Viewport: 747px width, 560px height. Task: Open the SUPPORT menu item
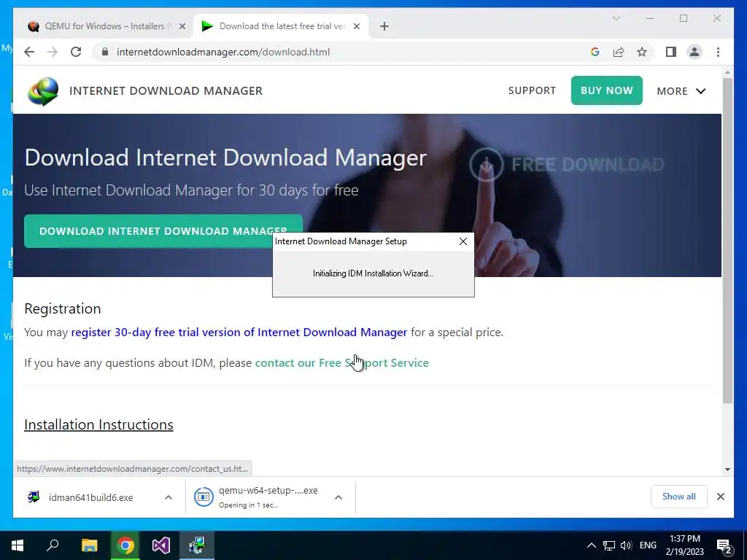click(532, 90)
